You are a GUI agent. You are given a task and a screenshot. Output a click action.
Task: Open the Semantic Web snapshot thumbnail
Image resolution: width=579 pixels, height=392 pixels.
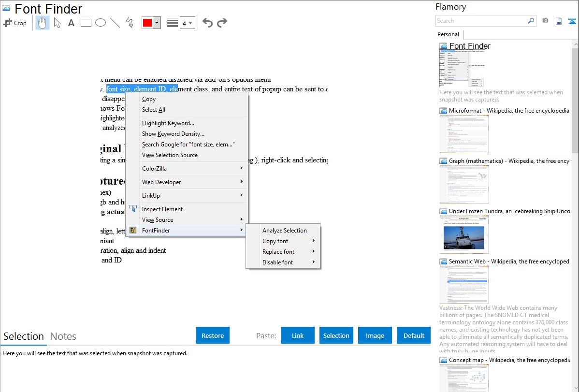click(464, 285)
